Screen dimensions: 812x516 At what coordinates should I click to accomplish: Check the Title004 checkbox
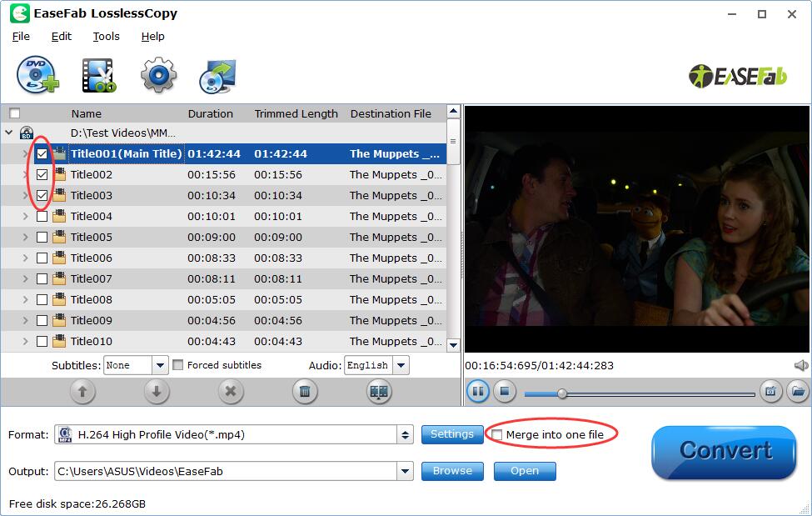pyautogui.click(x=42, y=216)
